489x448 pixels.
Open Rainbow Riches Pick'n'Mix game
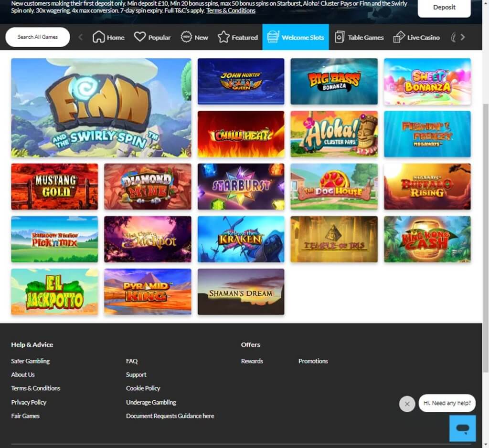point(54,239)
